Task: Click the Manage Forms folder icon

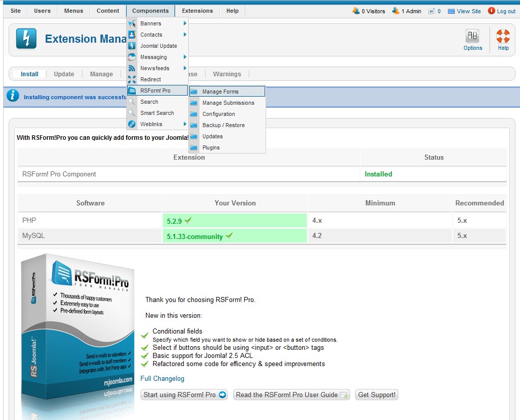Action: (194, 92)
